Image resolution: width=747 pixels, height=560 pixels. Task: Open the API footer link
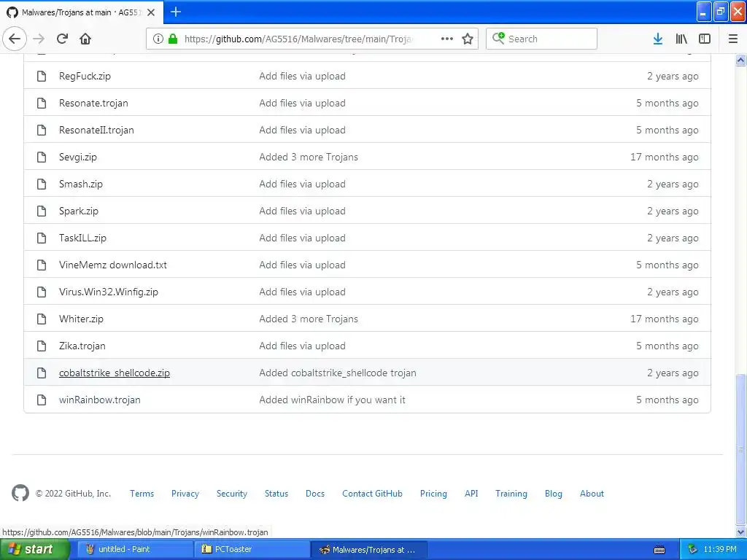(471, 494)
